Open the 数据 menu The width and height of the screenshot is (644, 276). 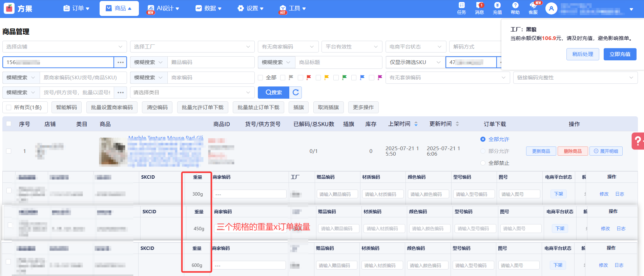pyautogui.click(x=208, y=8)
